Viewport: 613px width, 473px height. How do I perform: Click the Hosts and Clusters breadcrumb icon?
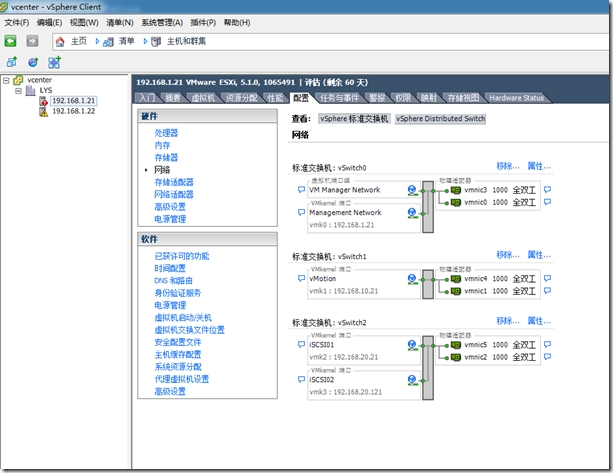click(x=156, y=41)
